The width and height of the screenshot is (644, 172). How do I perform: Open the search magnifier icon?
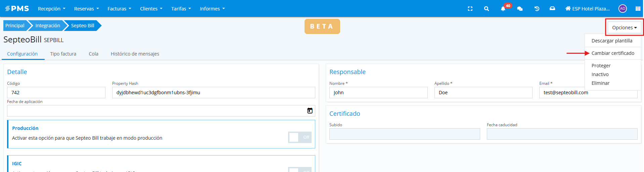tap(487, 9)
